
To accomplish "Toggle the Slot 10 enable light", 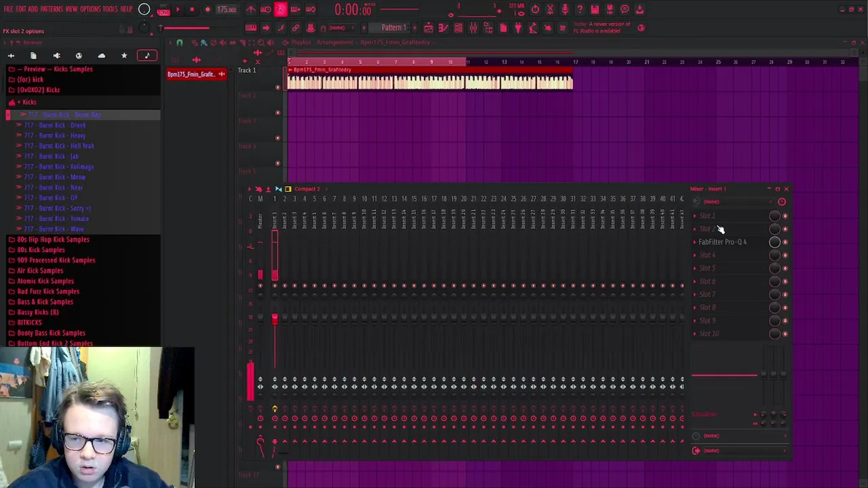I will click(785, 333).
